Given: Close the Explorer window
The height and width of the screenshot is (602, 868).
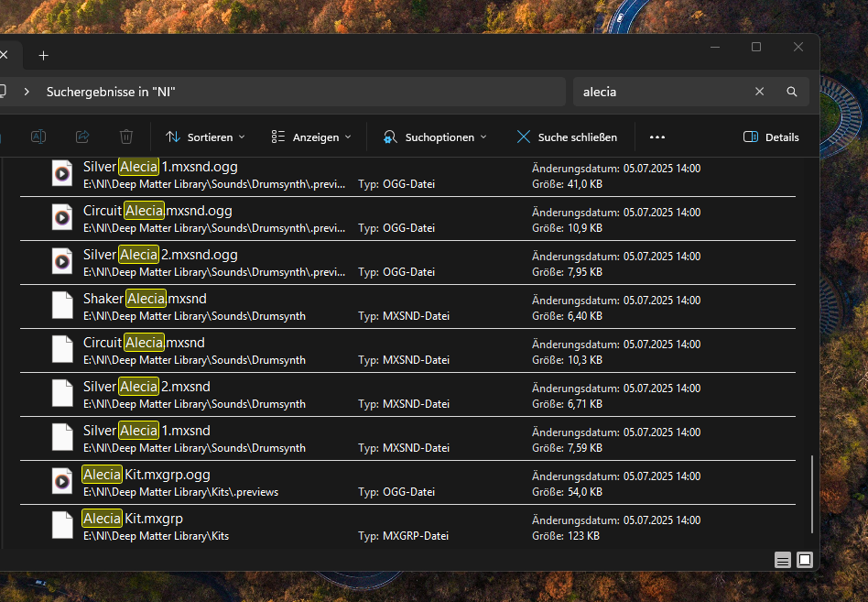Looking at the screenshot, I should (x=798, y=47).
